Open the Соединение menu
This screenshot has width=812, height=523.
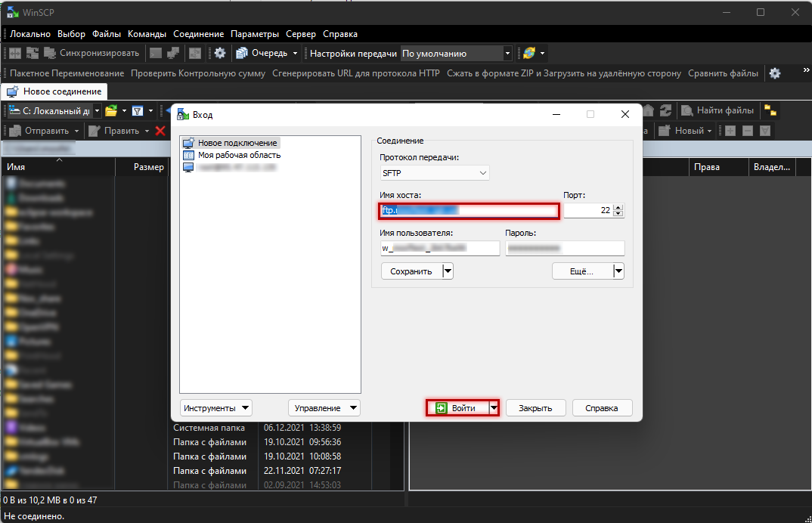pyautogui.click(x=198, y=34)
